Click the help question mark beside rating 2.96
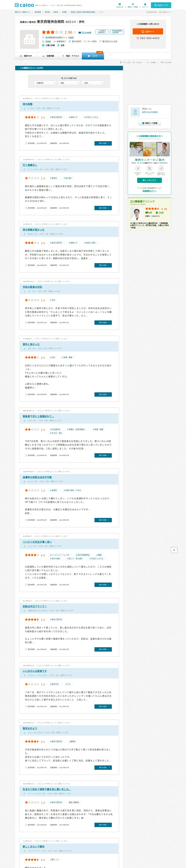This screenshot has width=186, height=868. point(75,32)
